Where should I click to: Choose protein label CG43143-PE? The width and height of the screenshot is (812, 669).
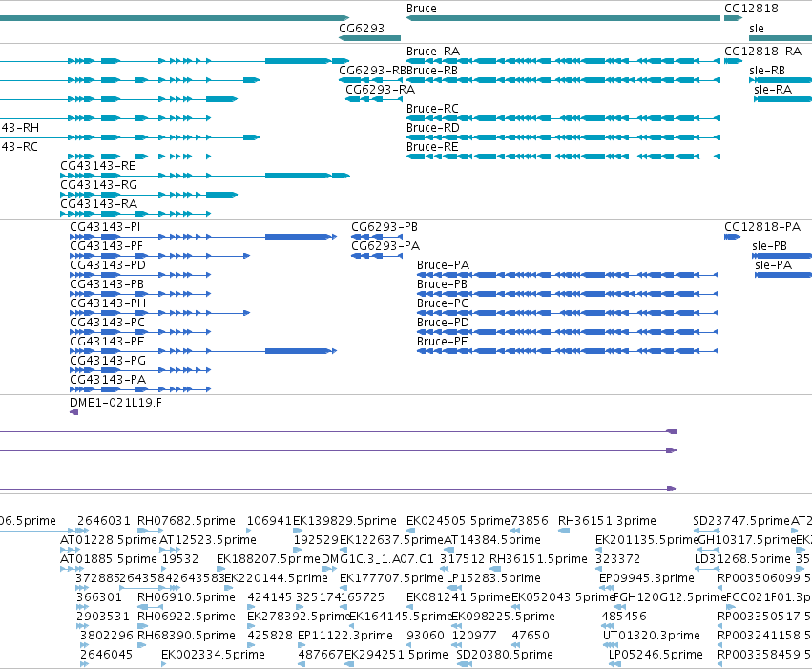(x=107, y=343)
